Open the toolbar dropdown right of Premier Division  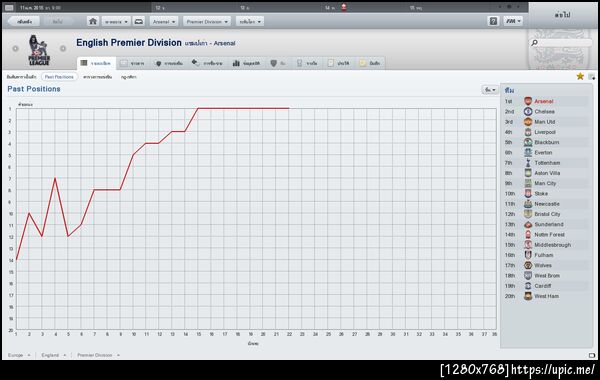[249, 21]
